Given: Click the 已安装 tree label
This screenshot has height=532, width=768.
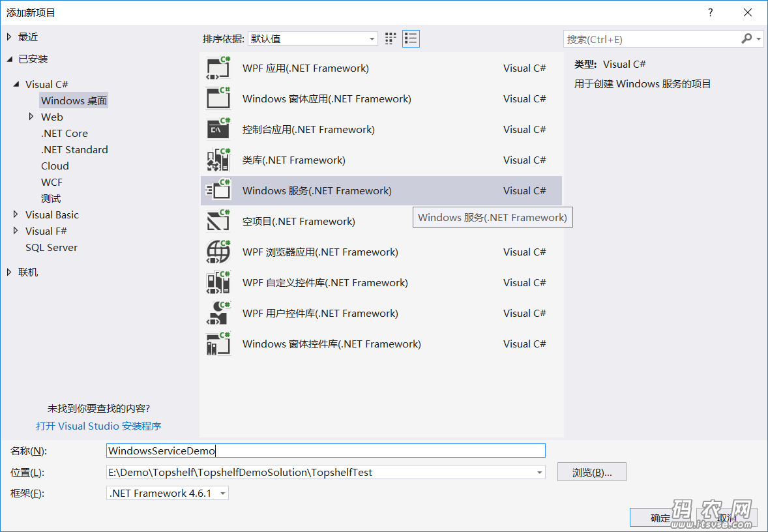Looking at the screenshot, I should click(x=33, y=59).
